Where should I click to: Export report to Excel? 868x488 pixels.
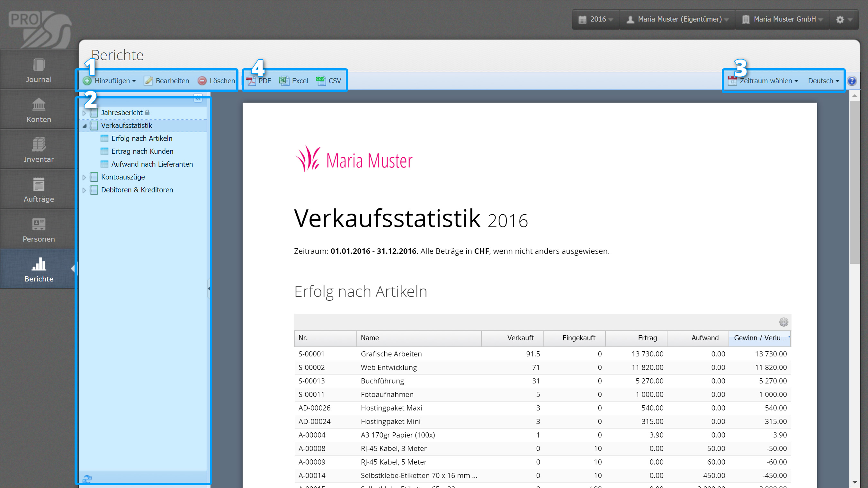(294, 81)
